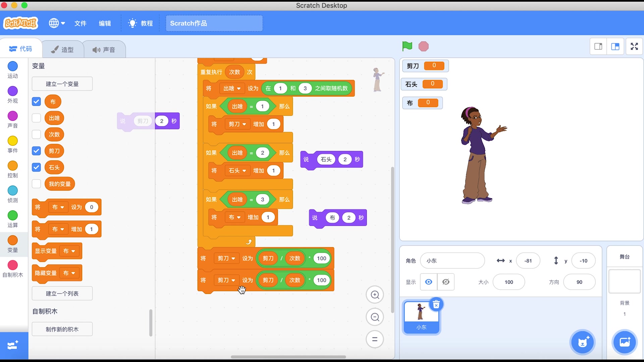Click the add new sprite cat button
Image resolution: width=644 pixels, height=362 pixels.
583,342
